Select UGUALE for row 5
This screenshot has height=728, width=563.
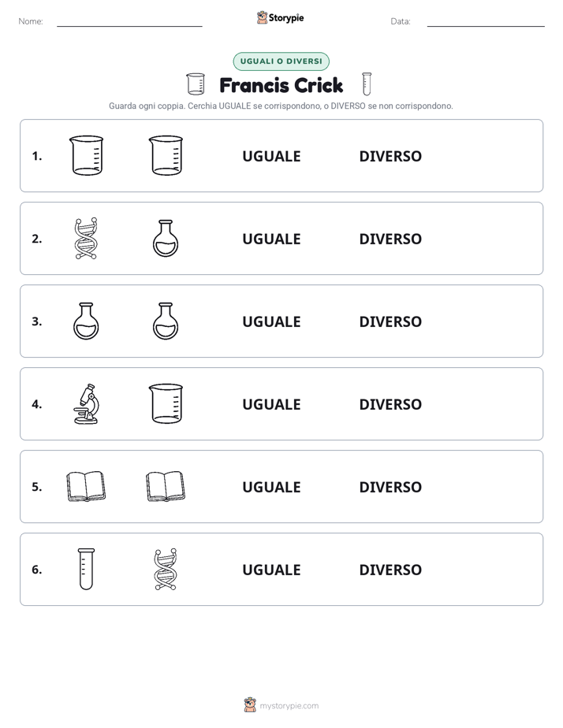pos(271,487)
